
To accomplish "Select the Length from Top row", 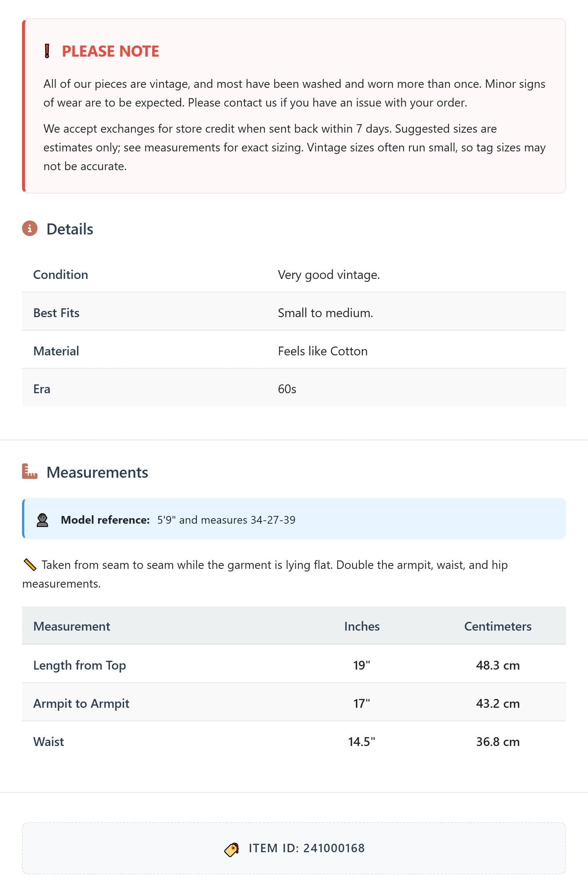I will coord(294,665).
